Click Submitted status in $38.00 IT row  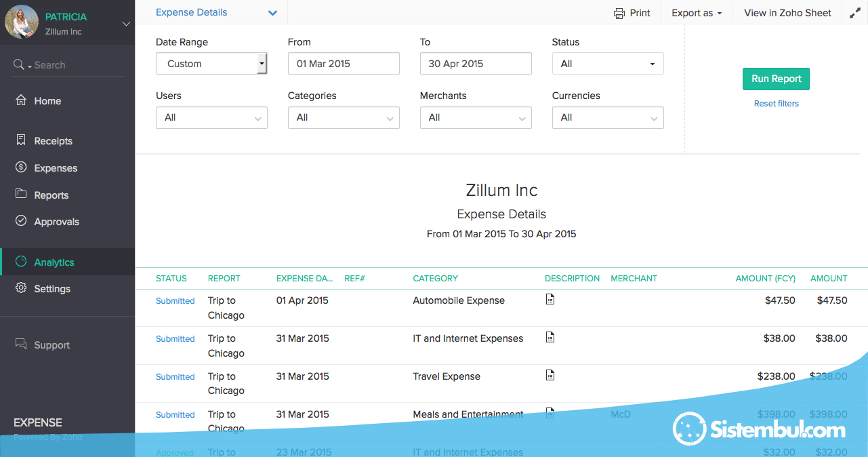click(x=175, y=339)
